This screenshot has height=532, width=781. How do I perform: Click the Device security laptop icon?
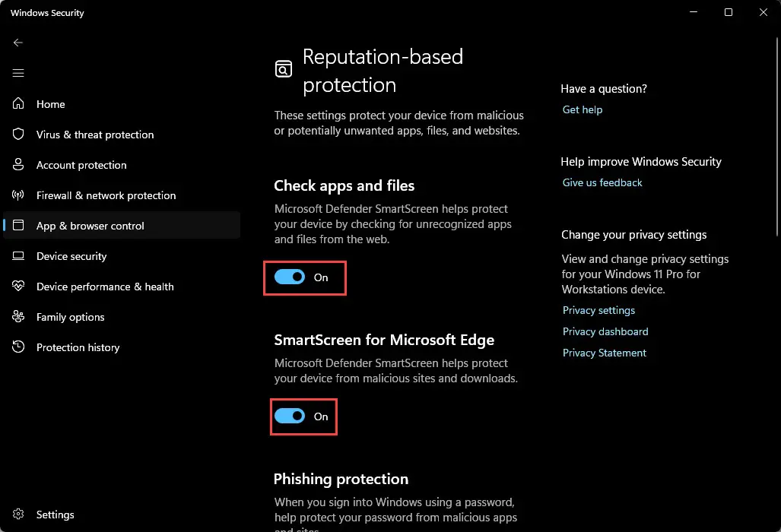(18, 255)
